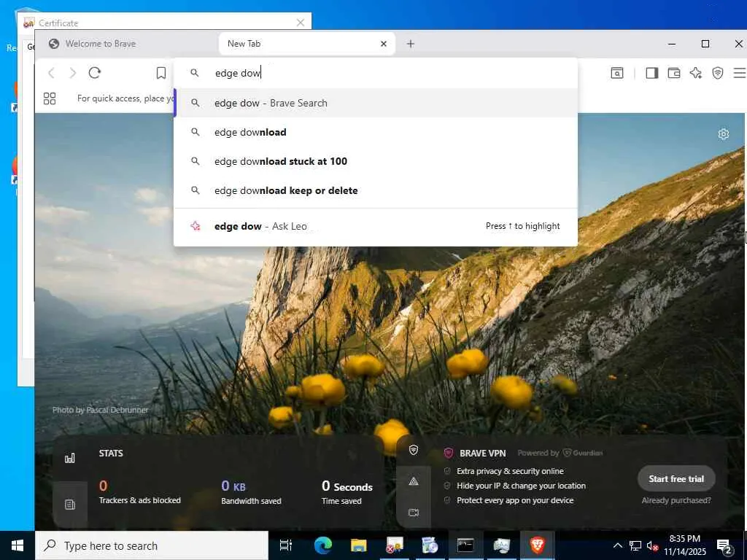Choose 'edge download keep or delete' suggestion
Image resolution: width=747 pixels, height=560 pixels.
(376, 190)
